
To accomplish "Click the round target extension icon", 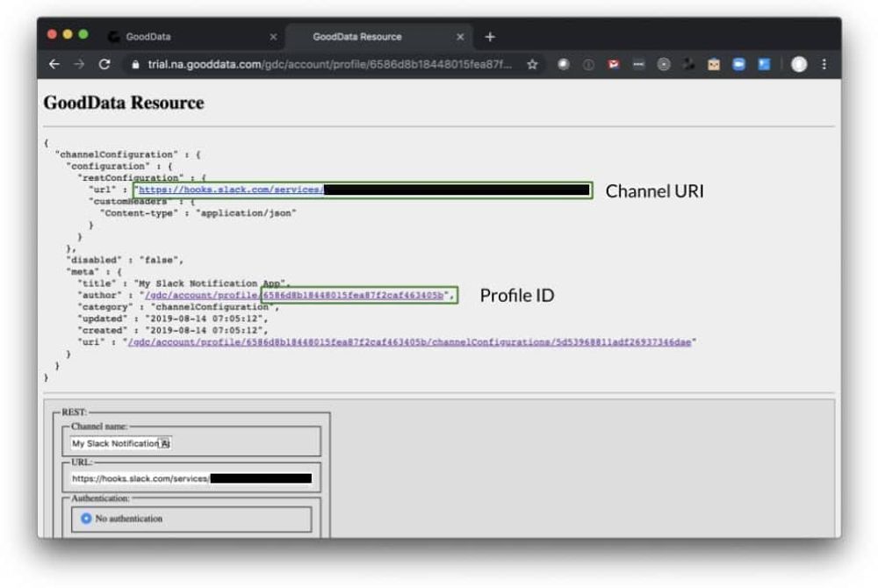I will (x=664, y=64).
